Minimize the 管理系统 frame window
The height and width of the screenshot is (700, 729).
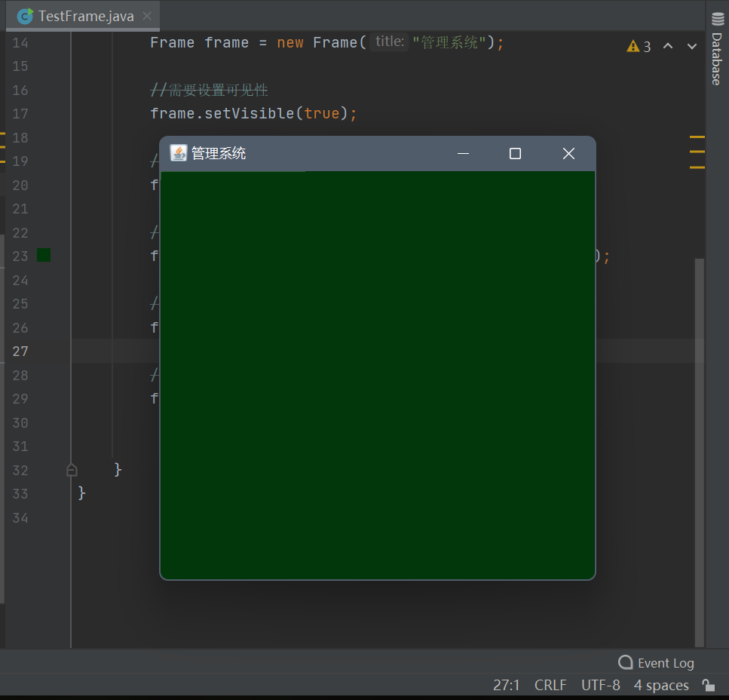coord(464,154)
